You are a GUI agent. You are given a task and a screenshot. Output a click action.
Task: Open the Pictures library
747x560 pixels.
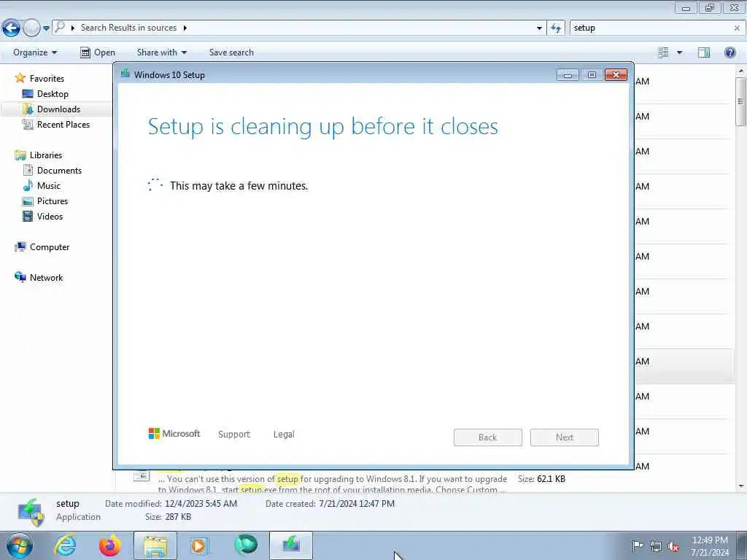pyautogui.click(x=53, y=201)
